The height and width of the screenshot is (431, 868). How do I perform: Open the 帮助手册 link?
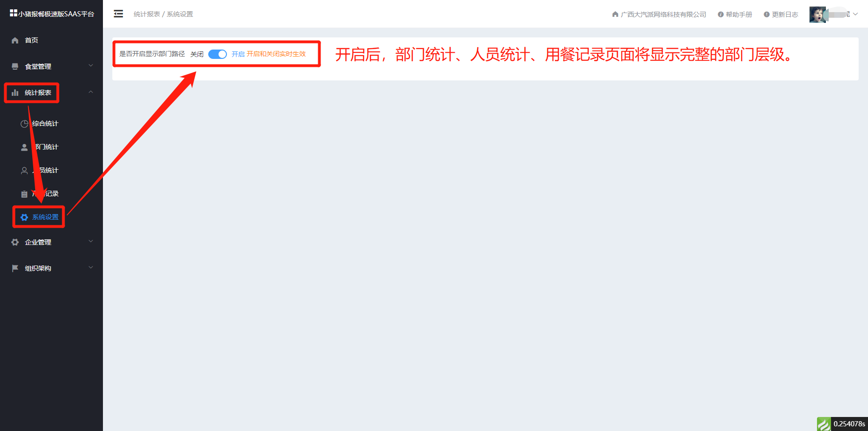(735, 14)
